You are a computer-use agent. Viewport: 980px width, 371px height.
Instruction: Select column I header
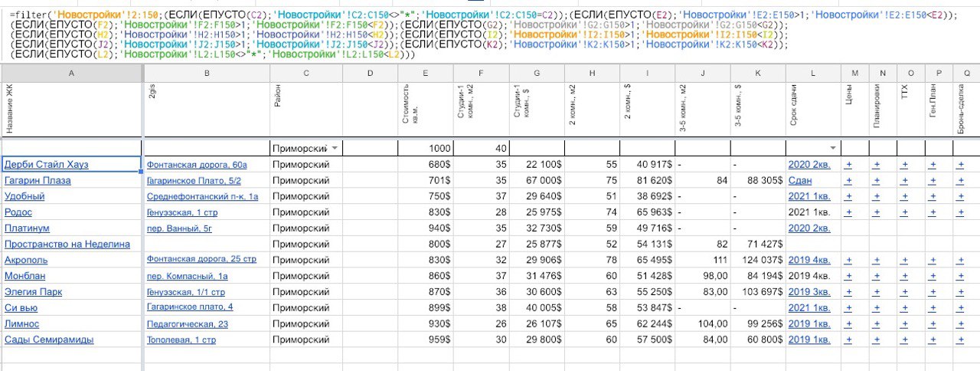pos(648,74)
